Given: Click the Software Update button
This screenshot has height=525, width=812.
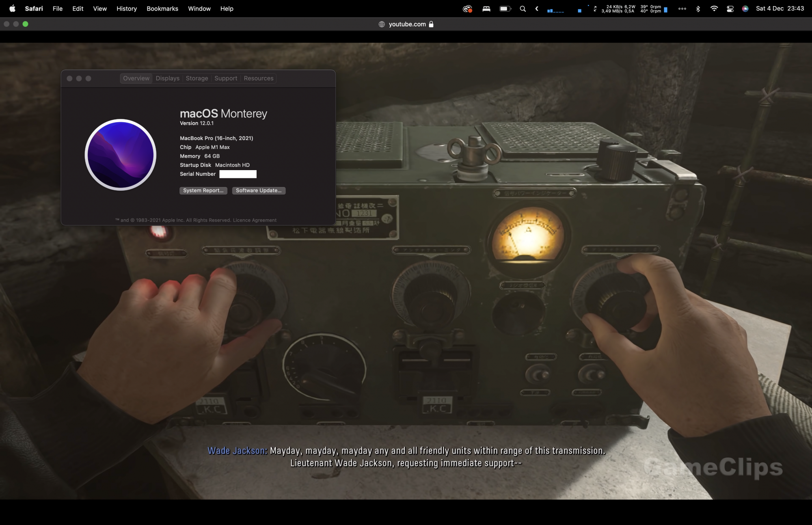Looking at the screenshot, I should tap(259, 190).
